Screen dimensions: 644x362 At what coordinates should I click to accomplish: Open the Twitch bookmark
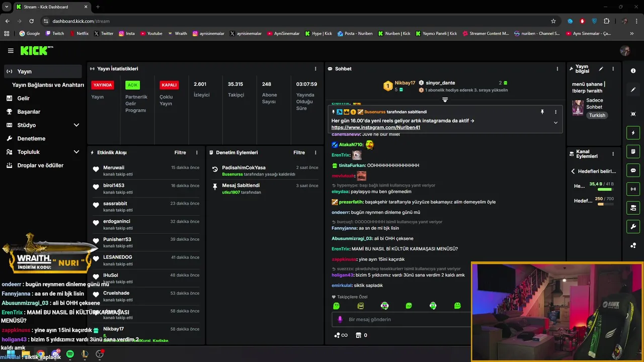pyautogui.click(x=54, y=34)
